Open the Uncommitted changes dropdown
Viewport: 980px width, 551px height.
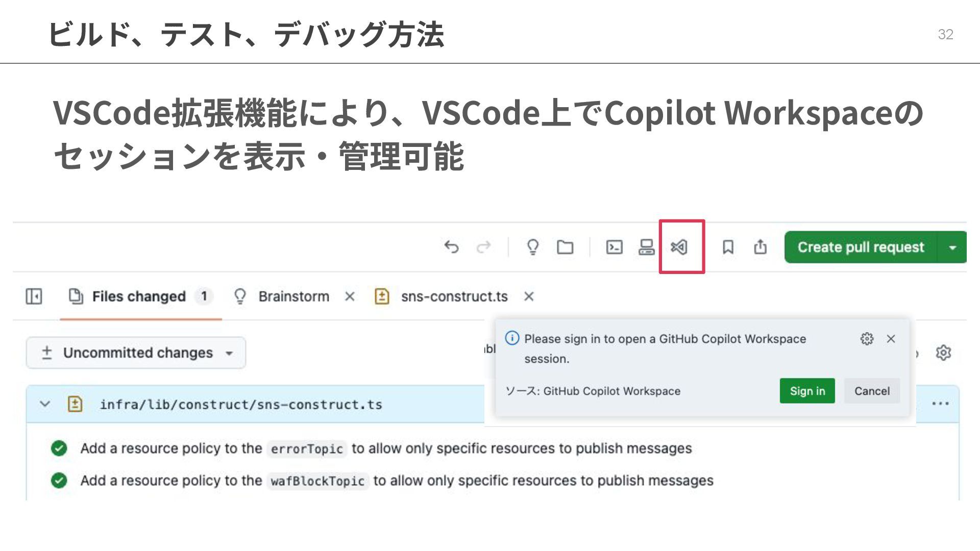pos(136,353)
